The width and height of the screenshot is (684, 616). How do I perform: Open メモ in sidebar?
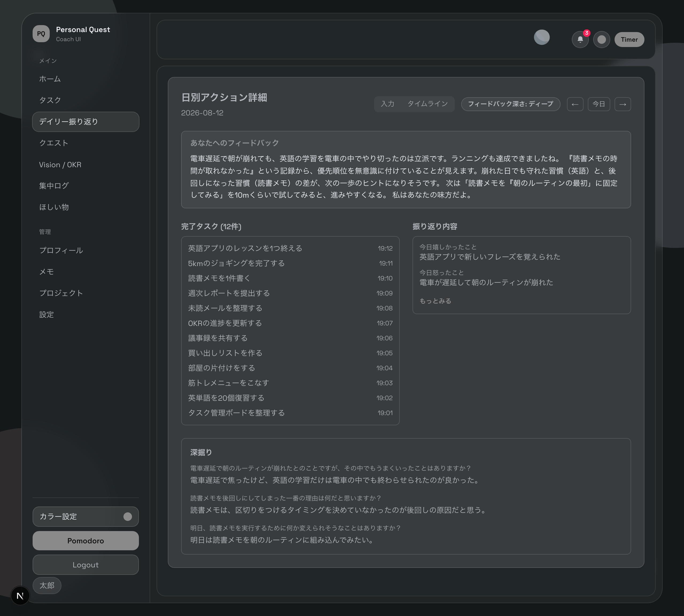85,272
